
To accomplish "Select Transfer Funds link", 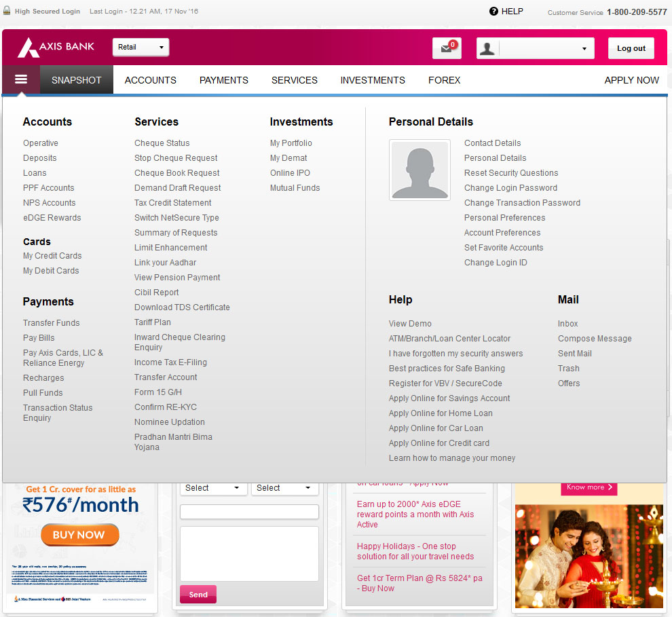I will (x=52, y=323).
